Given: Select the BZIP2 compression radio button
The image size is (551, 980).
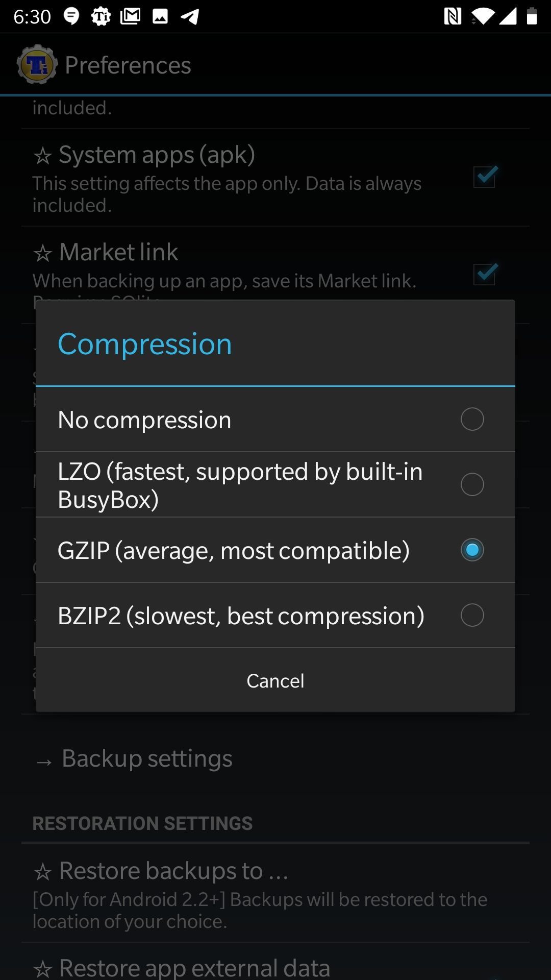Looking at the screenshot, I should (x=472, y=615).
